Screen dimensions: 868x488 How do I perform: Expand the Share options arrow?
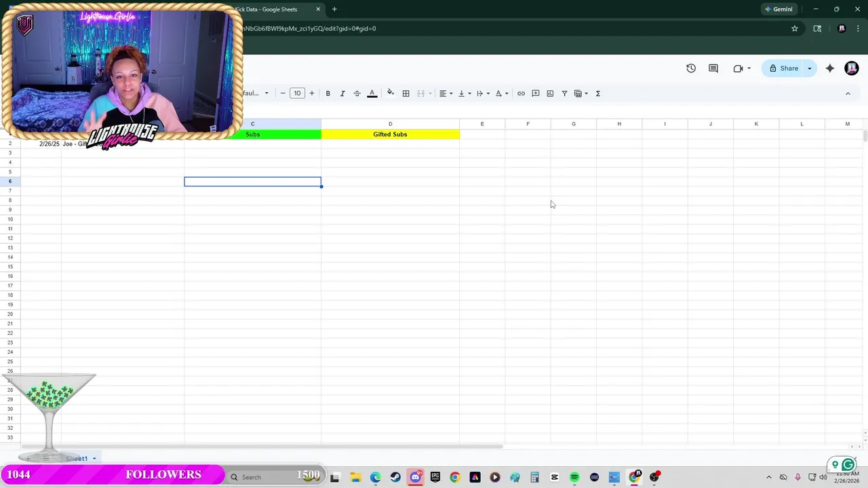pos(809,68)
